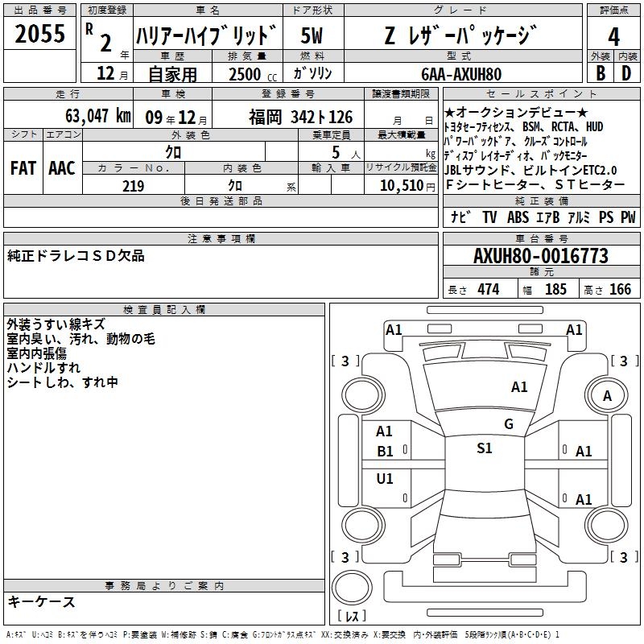Click アルミ in genuine equipment row
Screen dimensions: 644x644
pyautogui.click(x=578, y=217)
